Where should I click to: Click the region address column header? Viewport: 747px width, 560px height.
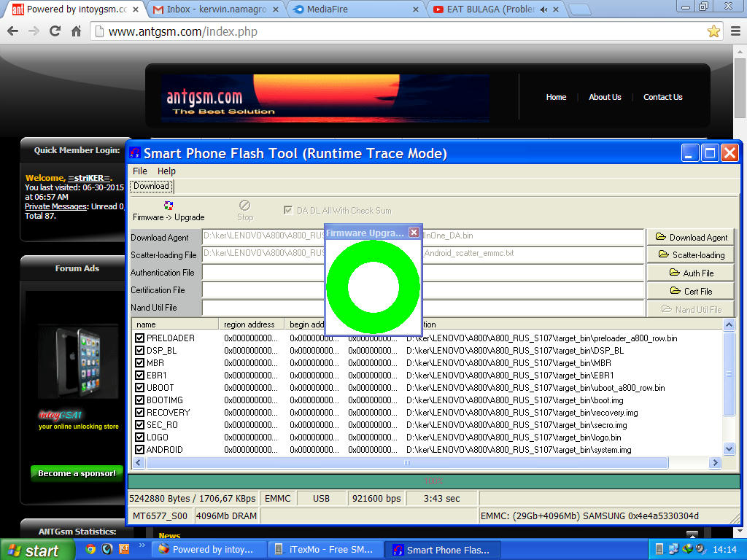(252, 324)
